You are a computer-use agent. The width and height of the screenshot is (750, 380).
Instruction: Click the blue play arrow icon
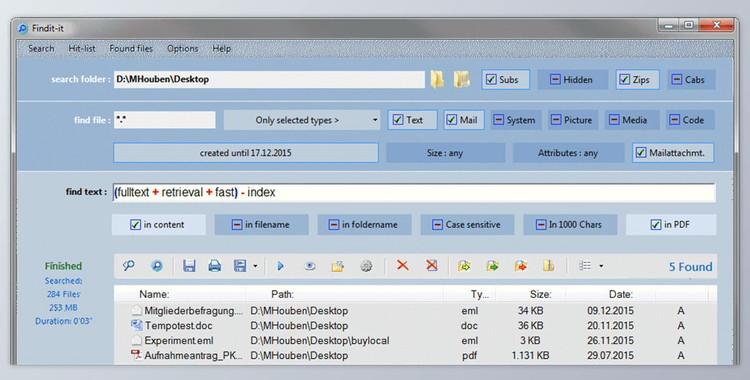[x=281, y=266]
